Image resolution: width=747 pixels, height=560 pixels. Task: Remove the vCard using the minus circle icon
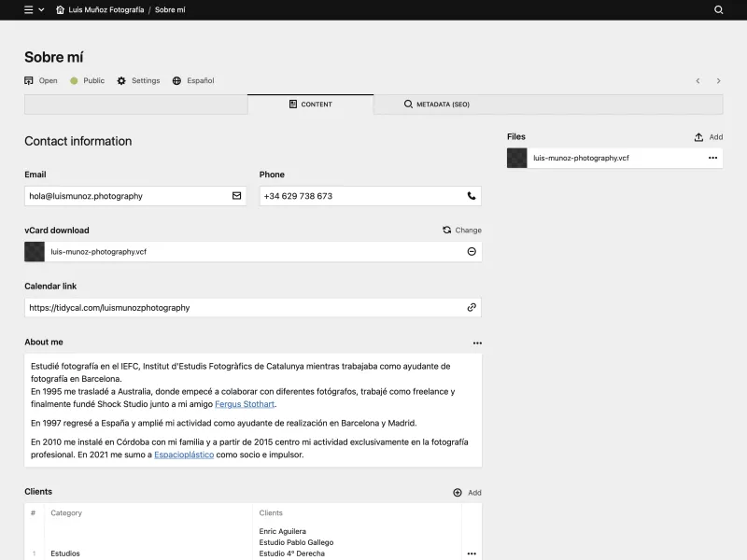click(471, 251)
